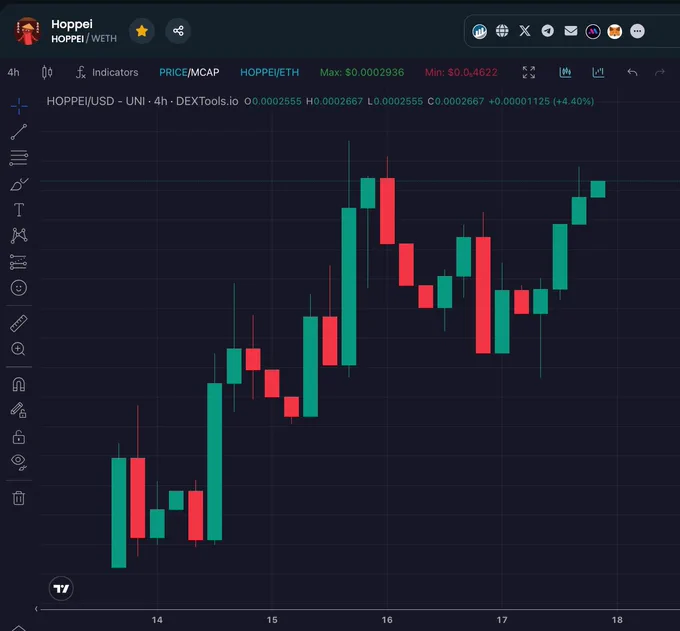Viewport: 680px width, 631px height.
Task: Click the Max: $0.0002936 label
Action: (x=362, y=72)
